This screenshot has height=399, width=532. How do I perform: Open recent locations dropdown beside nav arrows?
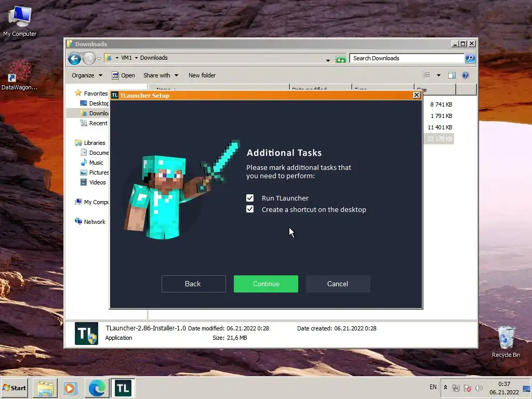[x=99, y=58]
